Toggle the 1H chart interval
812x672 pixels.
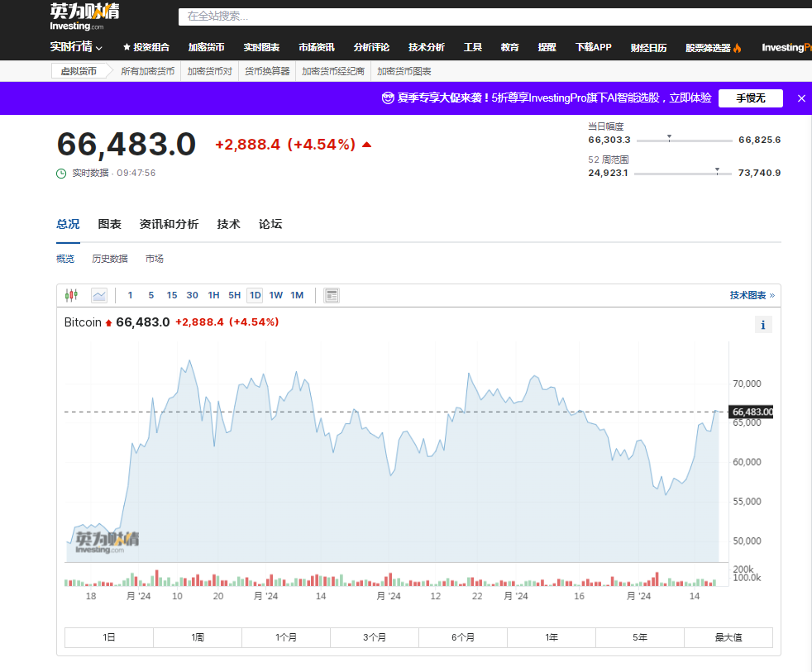pos(213,295)
